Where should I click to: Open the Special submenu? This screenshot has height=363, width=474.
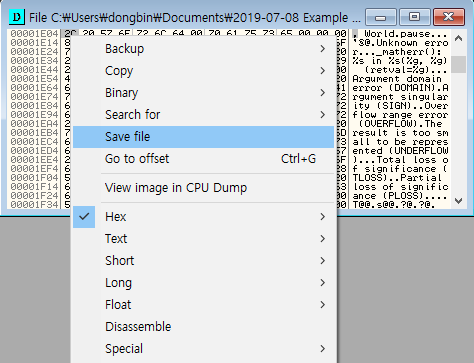point(203,349)
